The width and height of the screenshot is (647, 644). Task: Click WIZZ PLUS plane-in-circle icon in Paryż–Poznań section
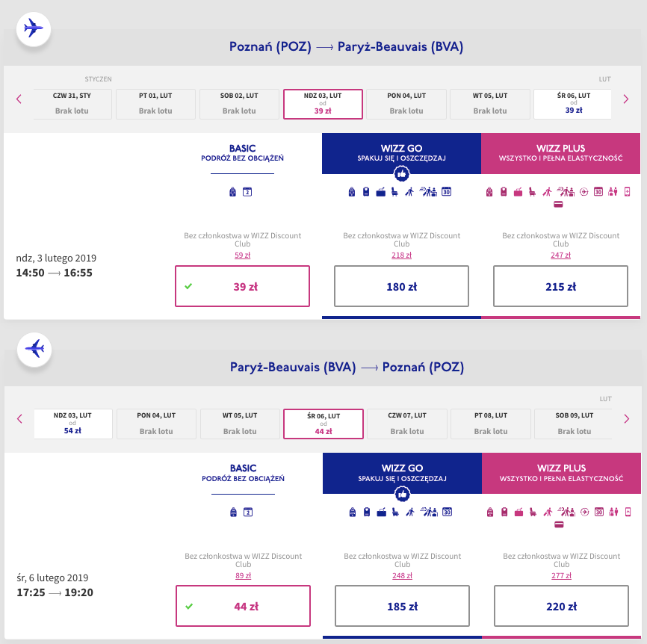pos(585,512)
